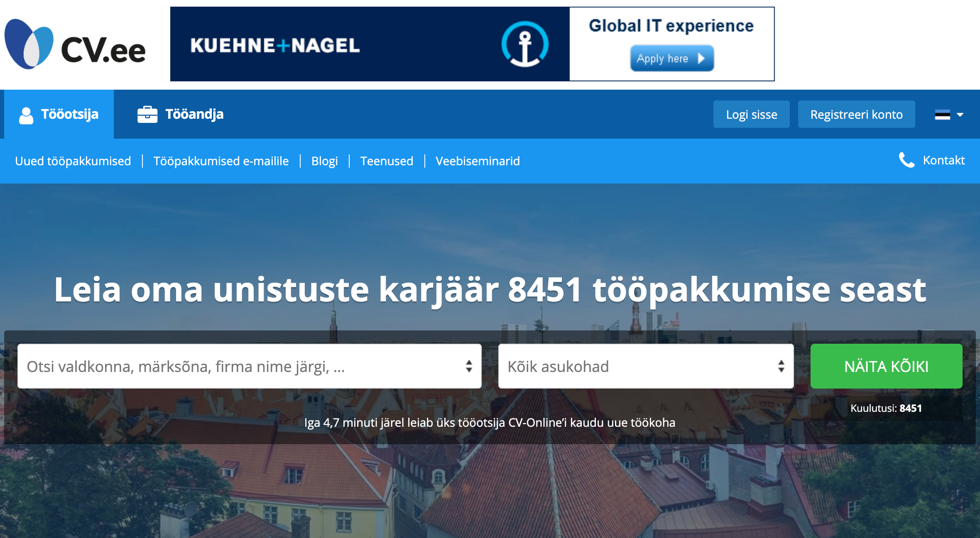Open Tööpakkumised e-mailile menu item
The width and height of the screenshot is (980, 538).
(221, 161)
